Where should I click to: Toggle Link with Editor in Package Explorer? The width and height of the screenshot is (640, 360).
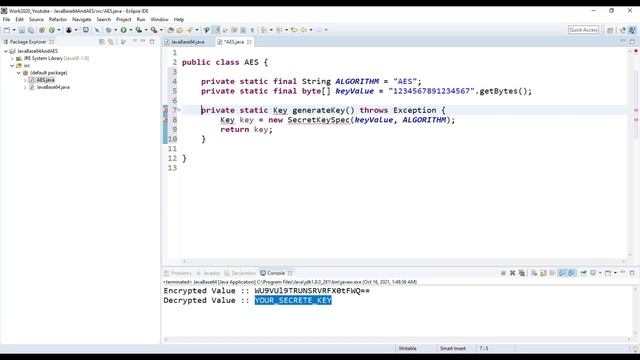[111, 42]
